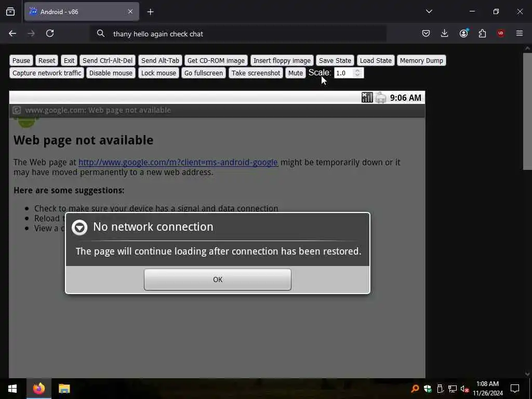The height and width of the screenshot is (399, 532).
Task: Open the Pocket save icon
Action: (x=426, y=33)
